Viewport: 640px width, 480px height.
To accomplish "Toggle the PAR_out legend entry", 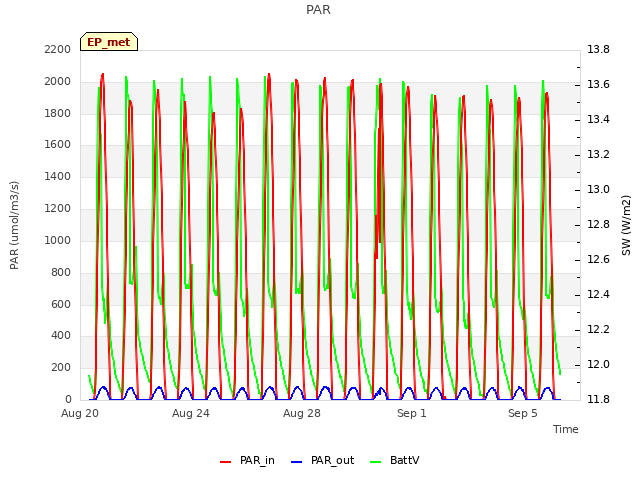I will click(x=322, y=460).
